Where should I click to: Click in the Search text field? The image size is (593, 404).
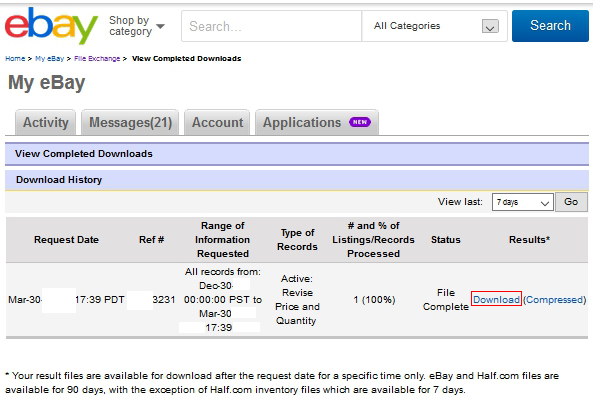[x=271, y=26]
